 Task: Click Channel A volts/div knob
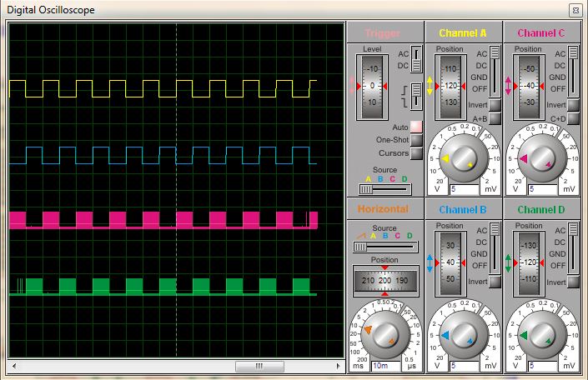click(x=464, y=158)
